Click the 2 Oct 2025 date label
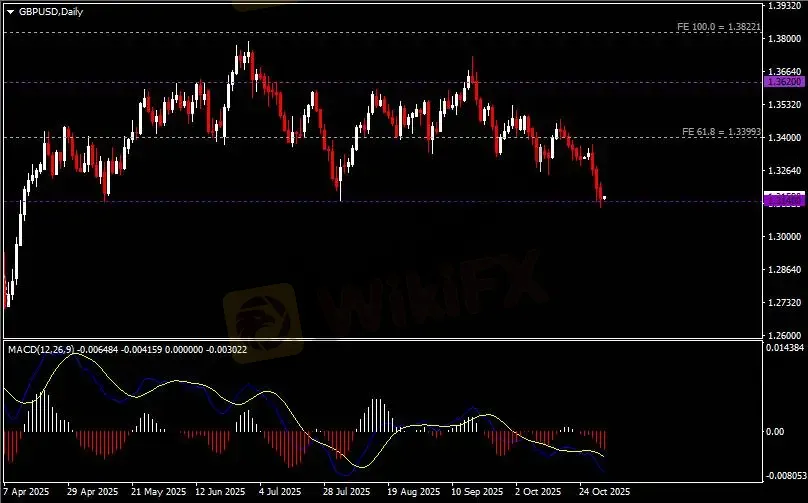The image size is (808, 503). pos(538,492)
